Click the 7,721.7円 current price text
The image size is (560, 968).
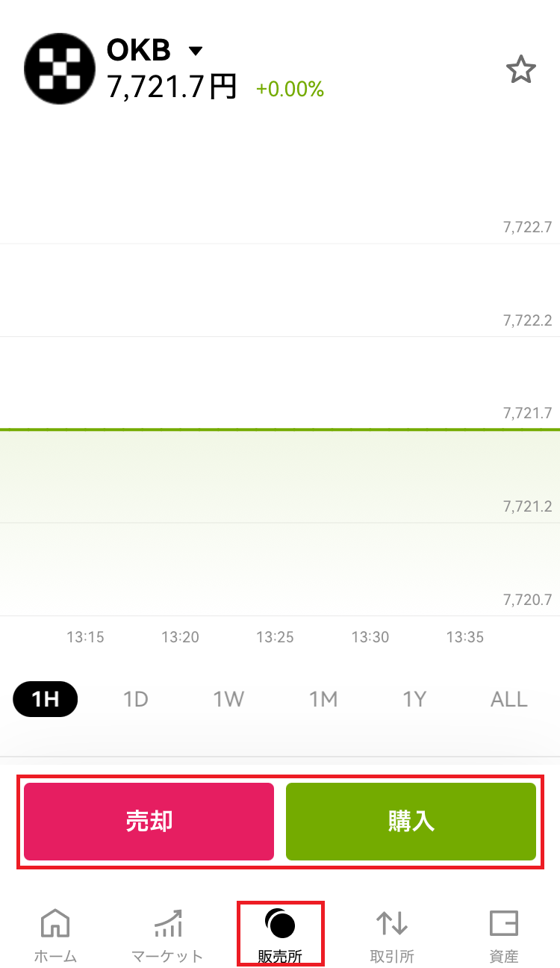click(172, 88)
